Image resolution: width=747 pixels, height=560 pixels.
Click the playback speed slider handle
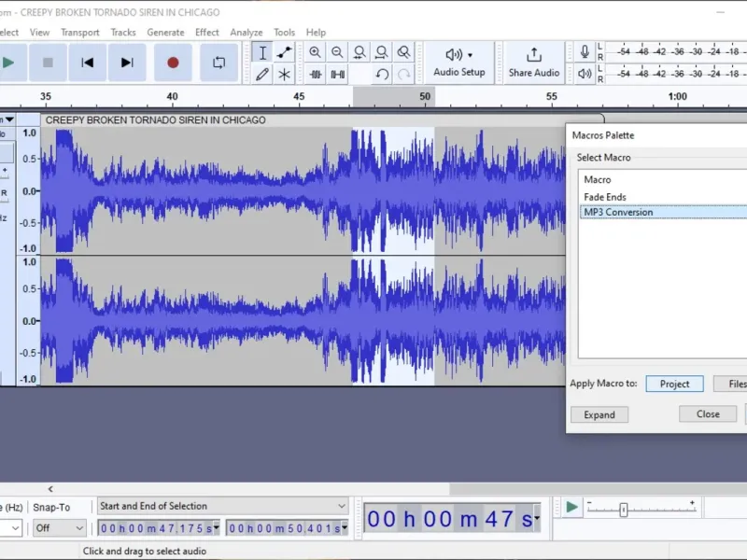623,510
